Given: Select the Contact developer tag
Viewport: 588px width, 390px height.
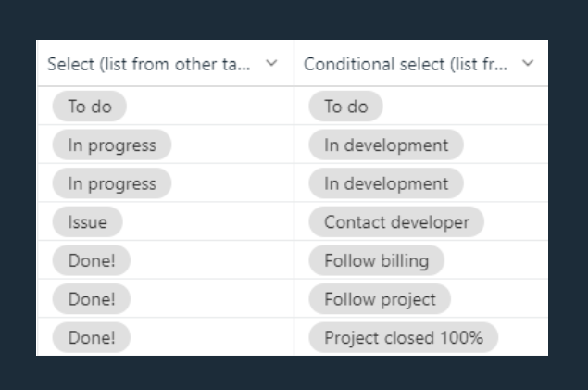Looking at the screenshot, I should [396, 222].
